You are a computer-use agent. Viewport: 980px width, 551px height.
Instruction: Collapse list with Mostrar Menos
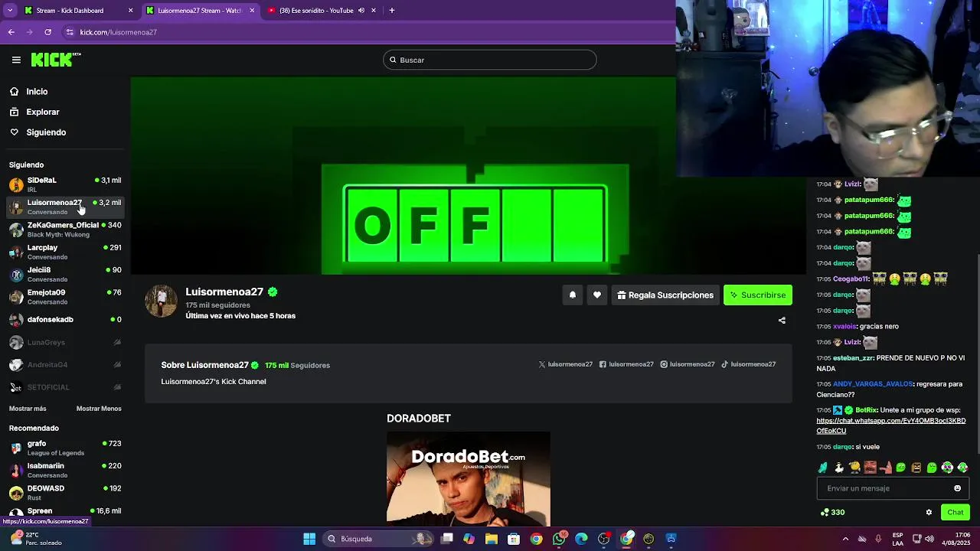point(99,409)
